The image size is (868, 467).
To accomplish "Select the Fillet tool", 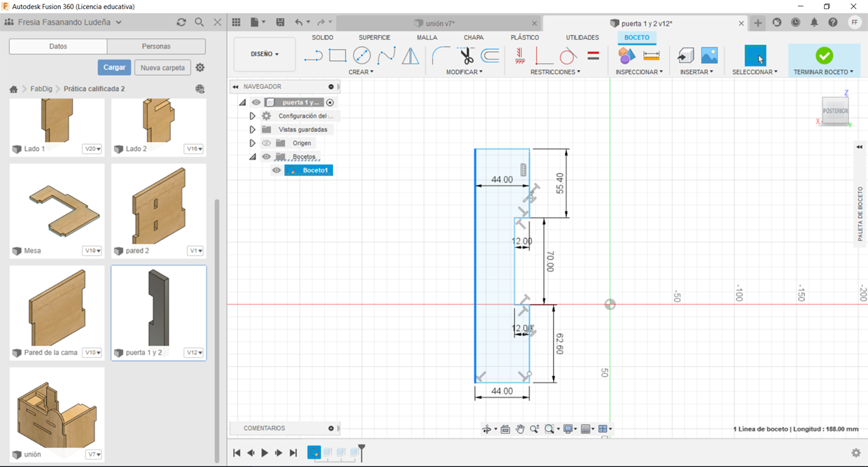I will (x=441, y=56).
